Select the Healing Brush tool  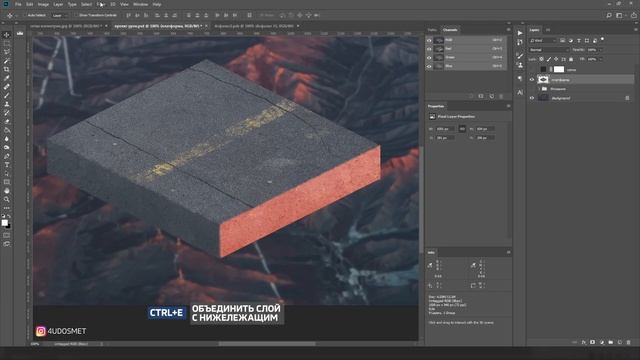point(6,87)
